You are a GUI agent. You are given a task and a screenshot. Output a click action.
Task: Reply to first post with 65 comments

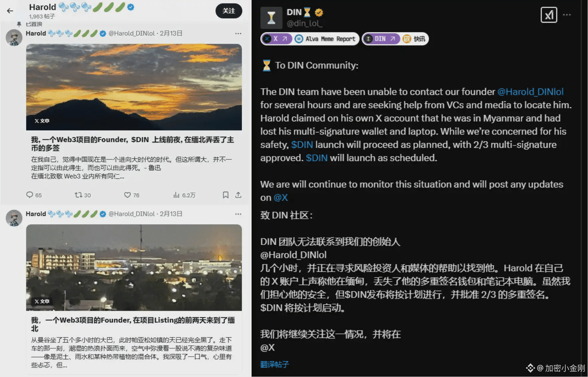34,195
